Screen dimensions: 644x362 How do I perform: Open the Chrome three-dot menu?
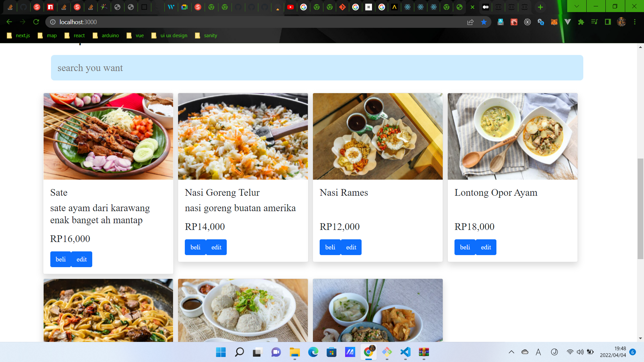635,22
